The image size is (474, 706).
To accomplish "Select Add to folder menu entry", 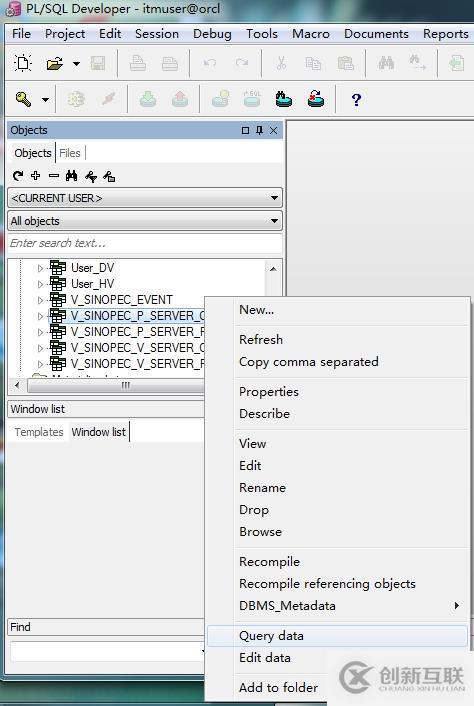I will (278, 688).
